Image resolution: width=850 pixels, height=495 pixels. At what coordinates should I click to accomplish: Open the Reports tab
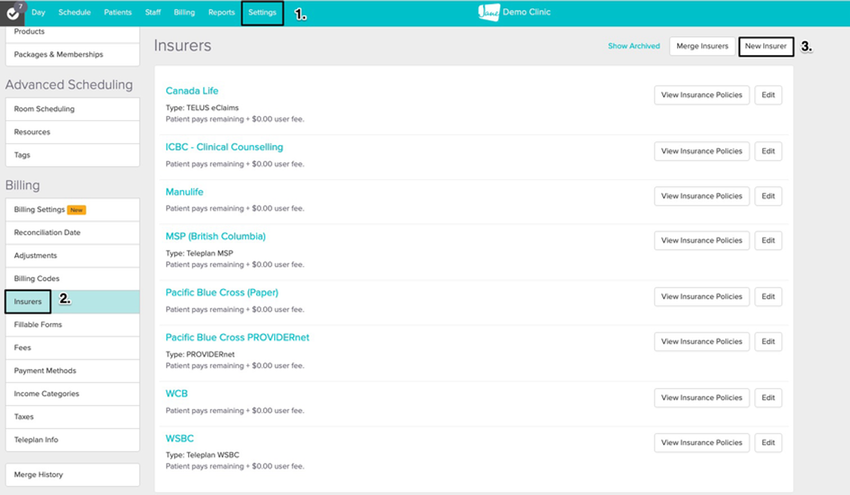point(221,12)
